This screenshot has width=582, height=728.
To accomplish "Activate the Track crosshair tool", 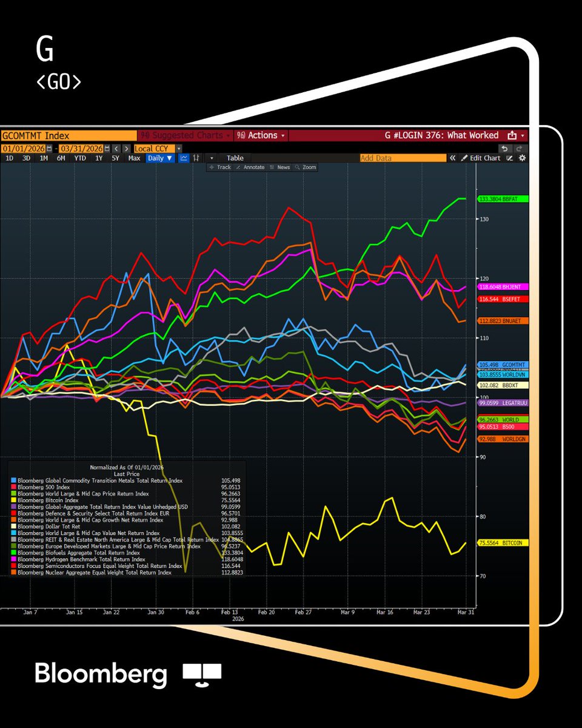I will tap(220, 167).
